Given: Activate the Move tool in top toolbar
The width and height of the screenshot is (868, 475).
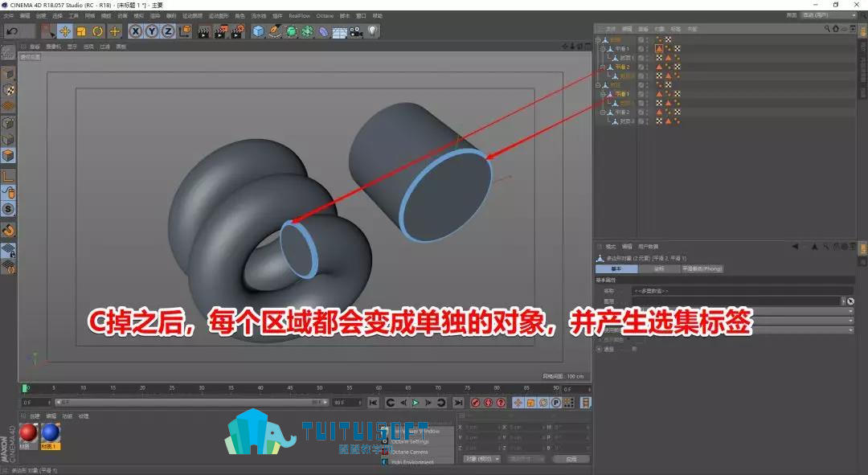Looking at the screenshot, I should click(65, 31).
